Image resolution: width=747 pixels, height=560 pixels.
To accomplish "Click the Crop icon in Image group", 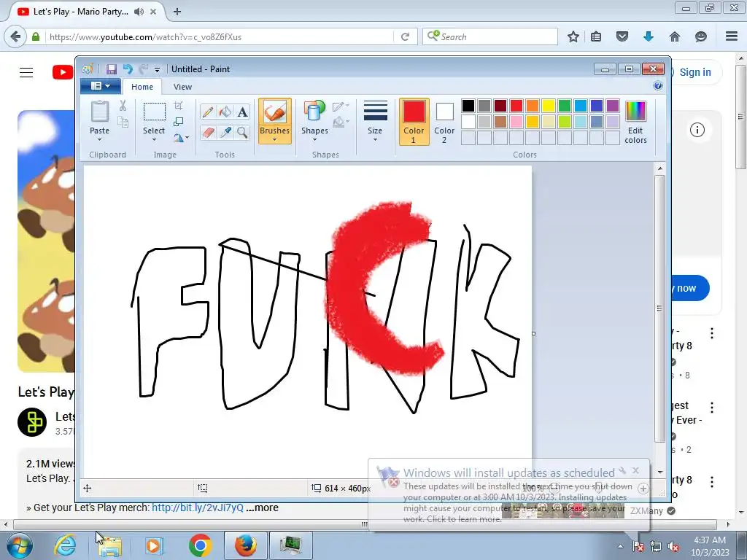I will tap(178, 105).
